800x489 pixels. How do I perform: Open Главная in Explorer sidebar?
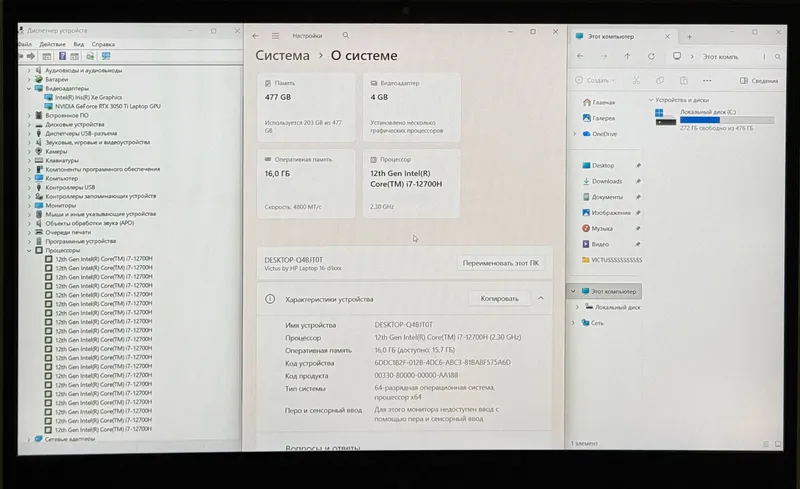click(x=598, y=102)
